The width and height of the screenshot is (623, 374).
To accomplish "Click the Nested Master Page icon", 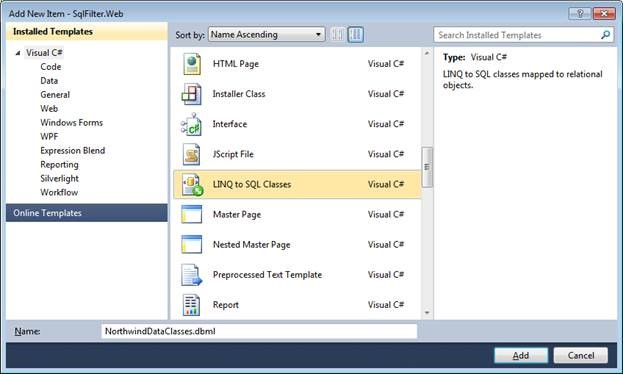I will coord(192,244).
